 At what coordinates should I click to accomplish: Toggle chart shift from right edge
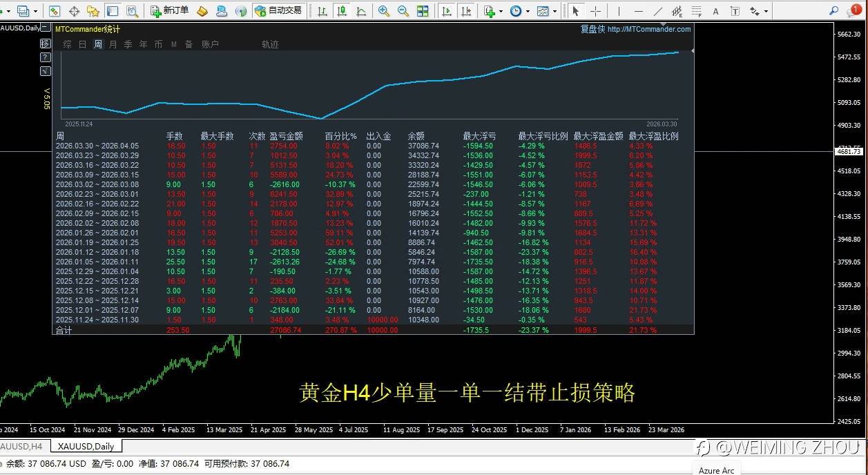(467, 11)
